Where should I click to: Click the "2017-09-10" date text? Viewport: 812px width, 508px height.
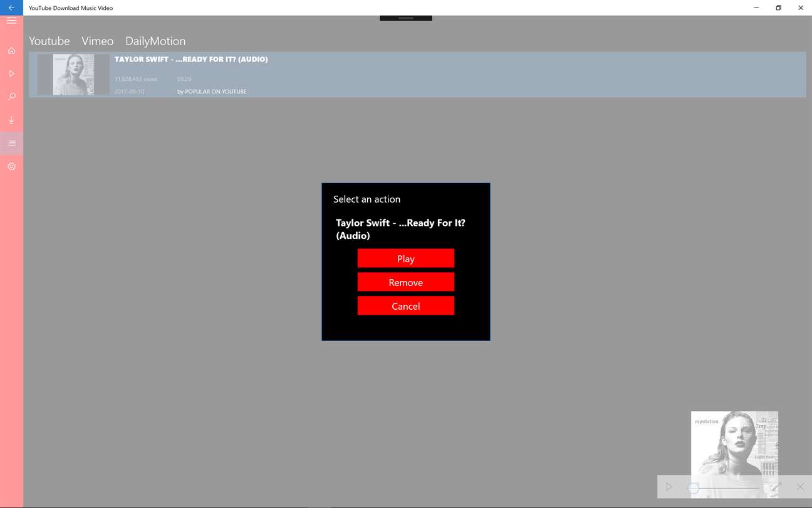[x=129, y=92]
